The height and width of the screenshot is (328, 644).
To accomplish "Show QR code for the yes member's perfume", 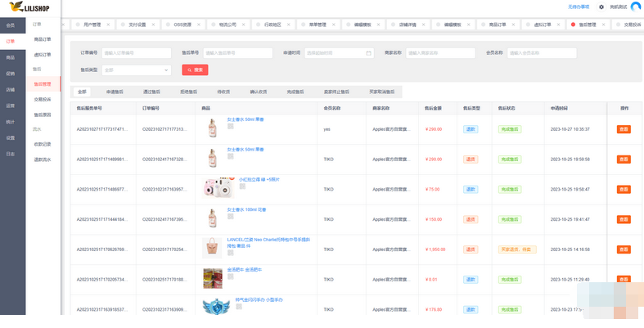I will click(231, 126).
